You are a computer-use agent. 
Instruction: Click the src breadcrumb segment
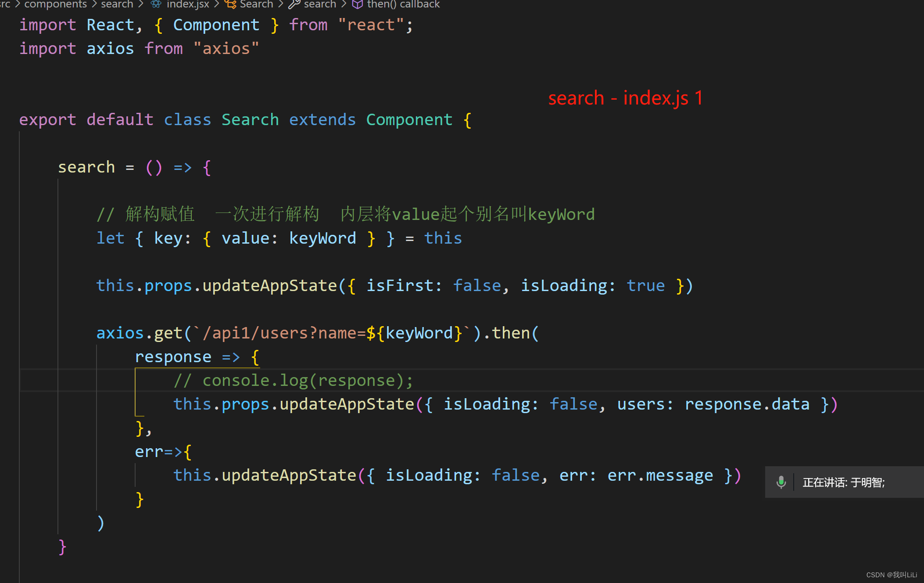click(4, 4)
